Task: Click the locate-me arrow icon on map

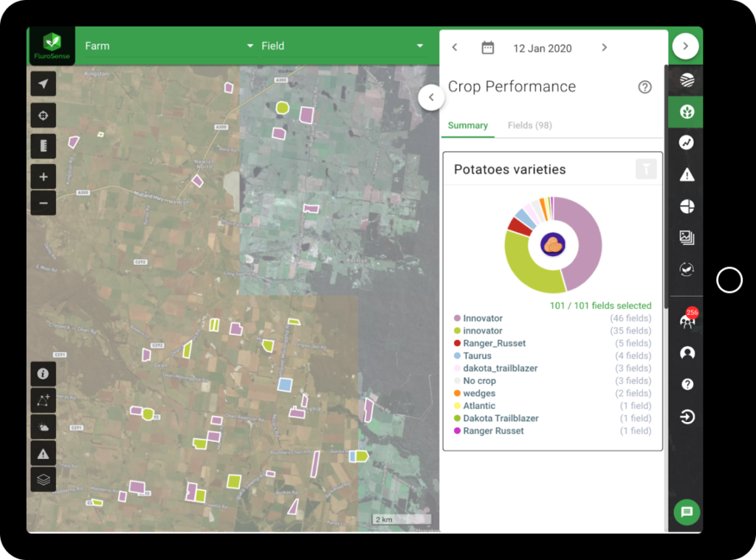Action: pos(43,84)
